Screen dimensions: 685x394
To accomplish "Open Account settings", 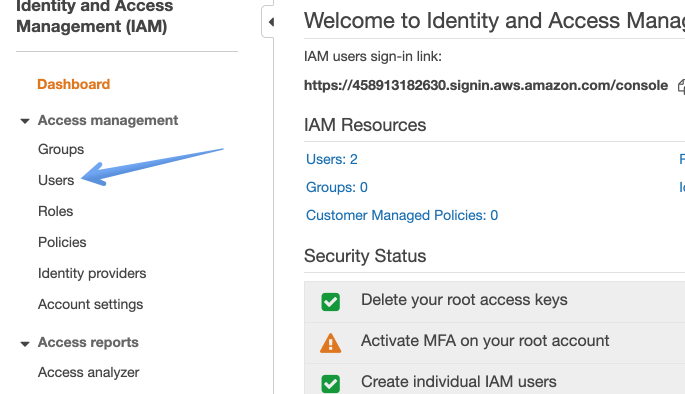I will pyautogui.click(x=90, y=304).
